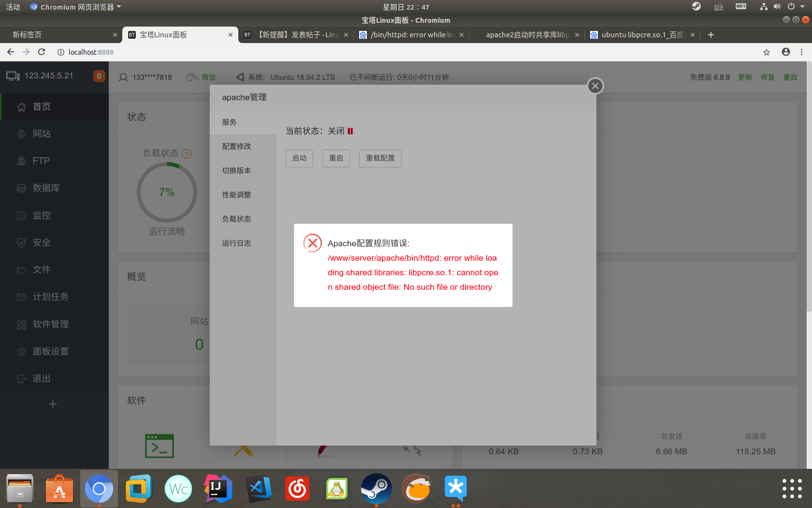812x508 pixels.
Task: Click the Chromium icon in the dock
Action: click(x=99, y=488)
